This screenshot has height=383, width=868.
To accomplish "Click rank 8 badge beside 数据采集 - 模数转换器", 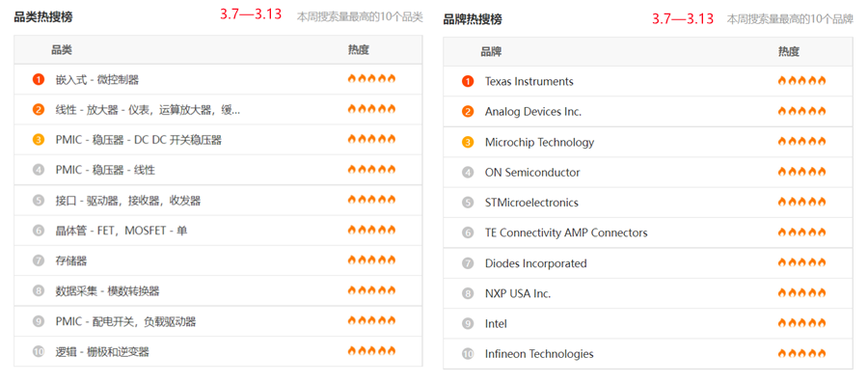I will (x=39, y=291).
